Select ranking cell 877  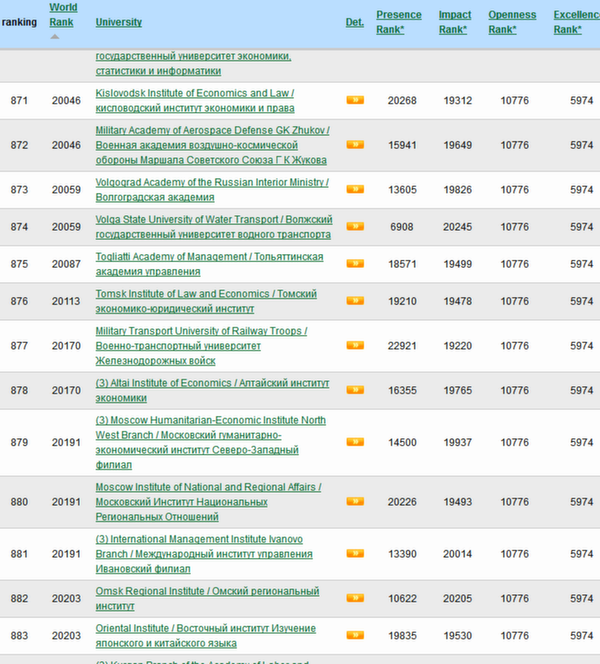(19, 346)
